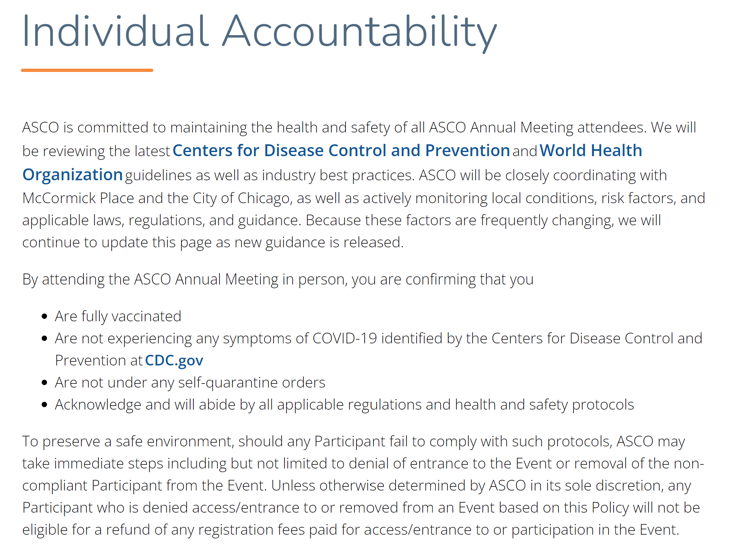Click the orange divider line under the heading
Image resolution: width=739 pixels, height=560 pixels.
(x=87, y=70)
